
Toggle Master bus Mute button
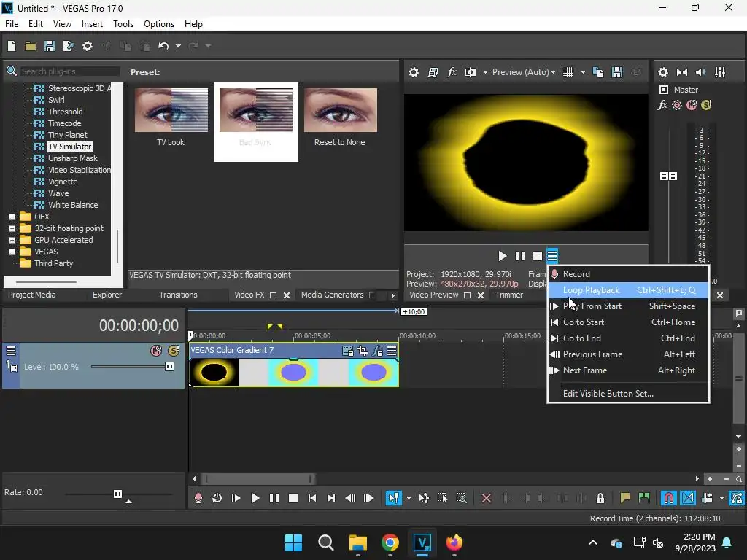692,105
